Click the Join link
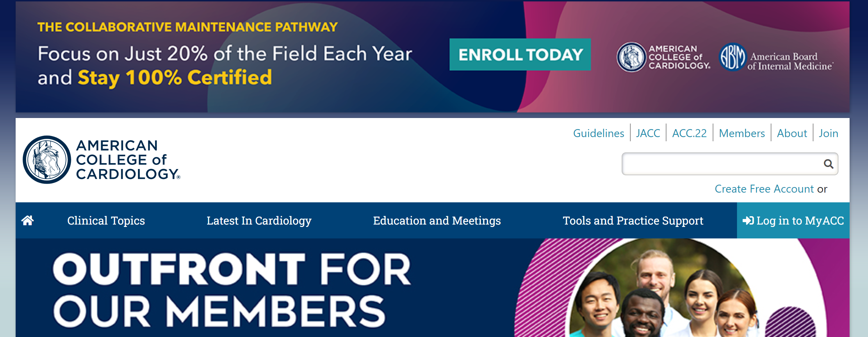 (x=828, y=133)
